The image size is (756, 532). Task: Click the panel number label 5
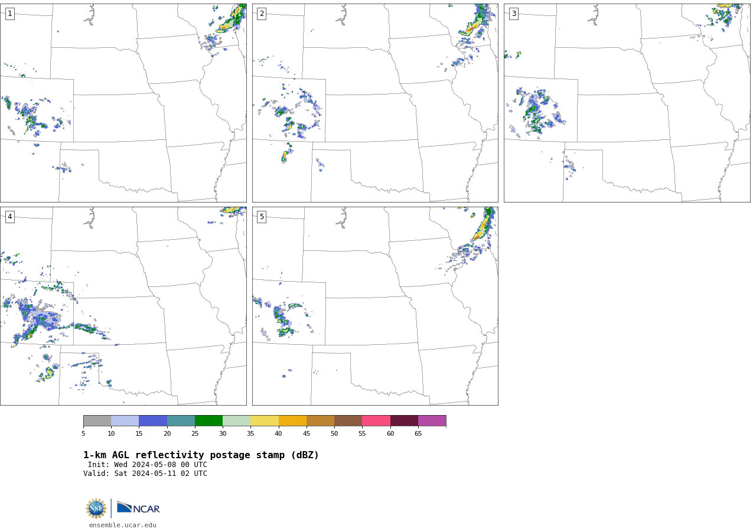point(262,217)
